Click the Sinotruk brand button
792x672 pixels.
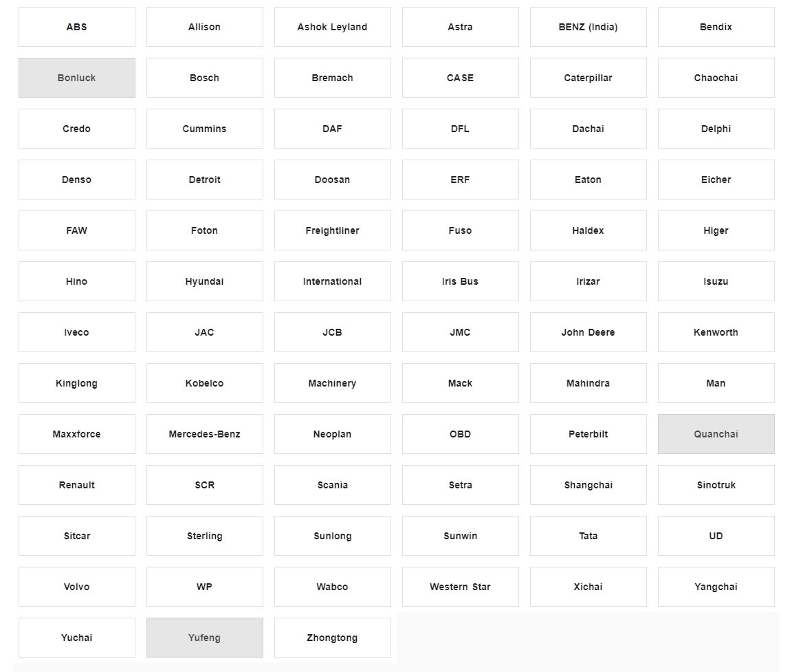point(716,485)
